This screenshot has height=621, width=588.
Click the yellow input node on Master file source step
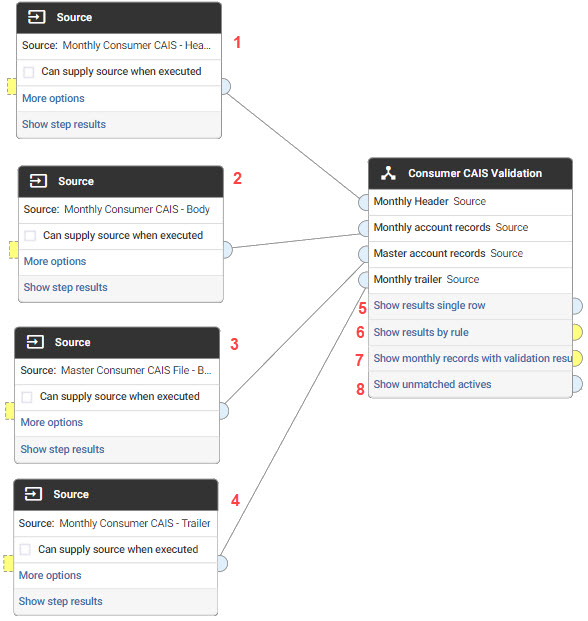10,411
